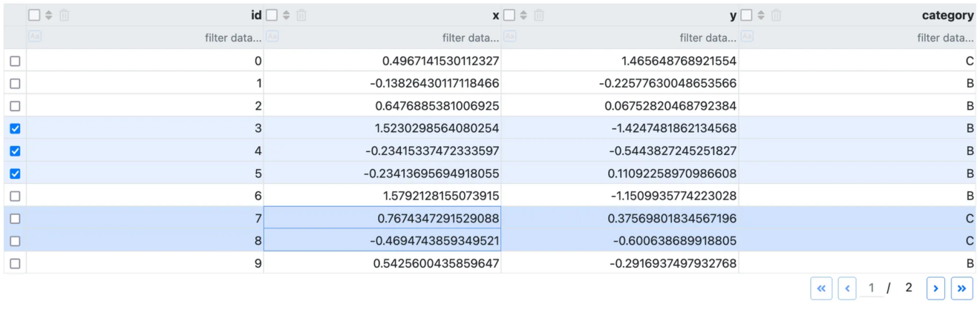Uncheck the row with id 3
The height and width of the screenshot is (310, 980).
tap(15, 128)
